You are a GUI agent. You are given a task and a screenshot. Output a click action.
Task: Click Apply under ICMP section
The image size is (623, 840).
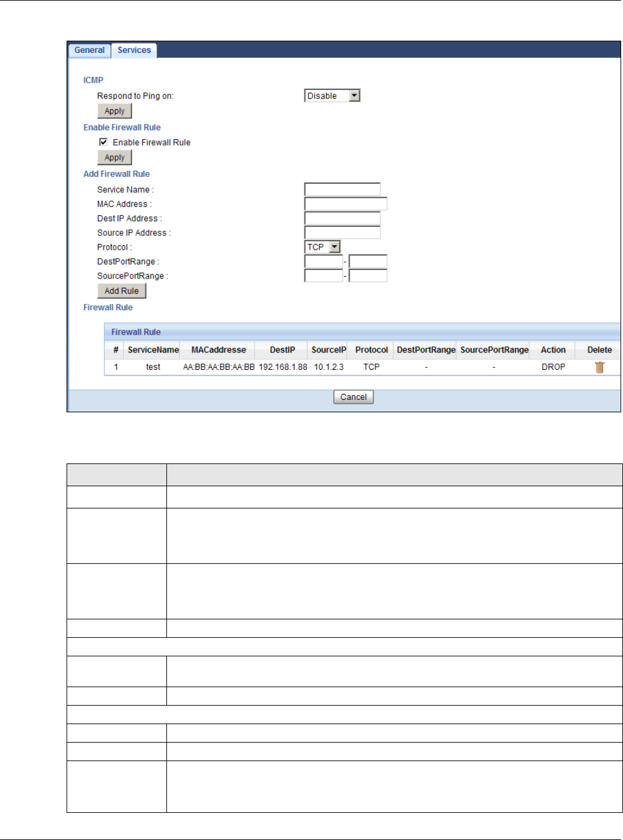click(x=115, y=111)
